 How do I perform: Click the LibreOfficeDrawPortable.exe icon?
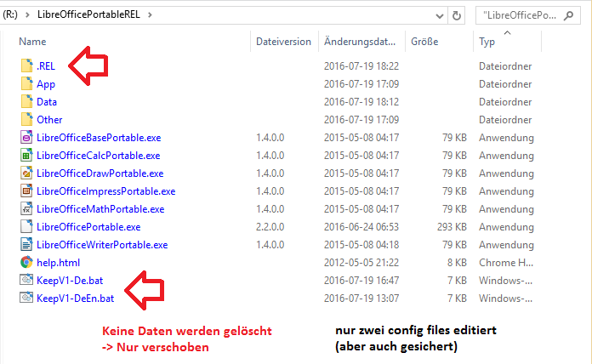pyautogui.click(x=26, y=173)
